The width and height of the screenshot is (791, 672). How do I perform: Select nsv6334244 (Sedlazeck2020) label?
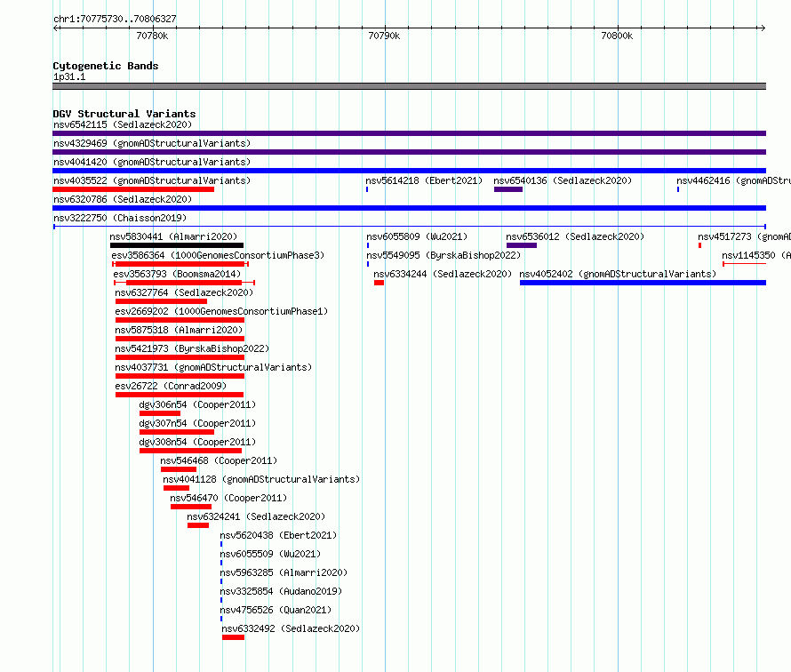[x=443, y=274]
